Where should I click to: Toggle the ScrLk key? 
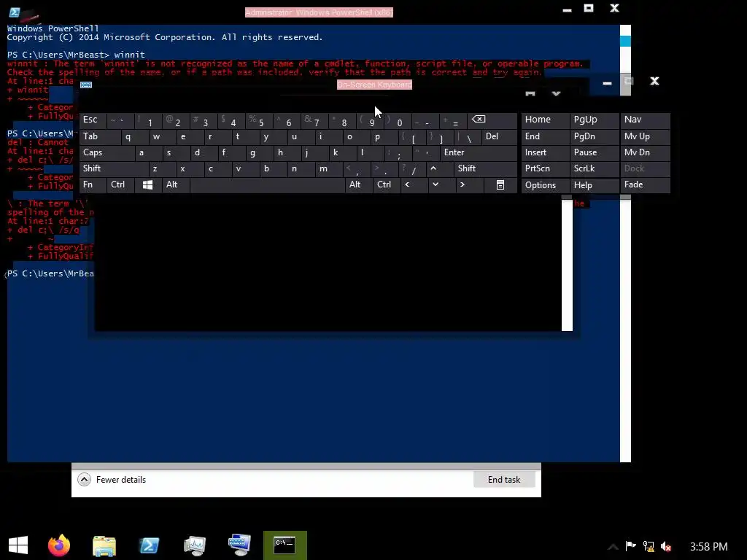(x=594, y=168)
